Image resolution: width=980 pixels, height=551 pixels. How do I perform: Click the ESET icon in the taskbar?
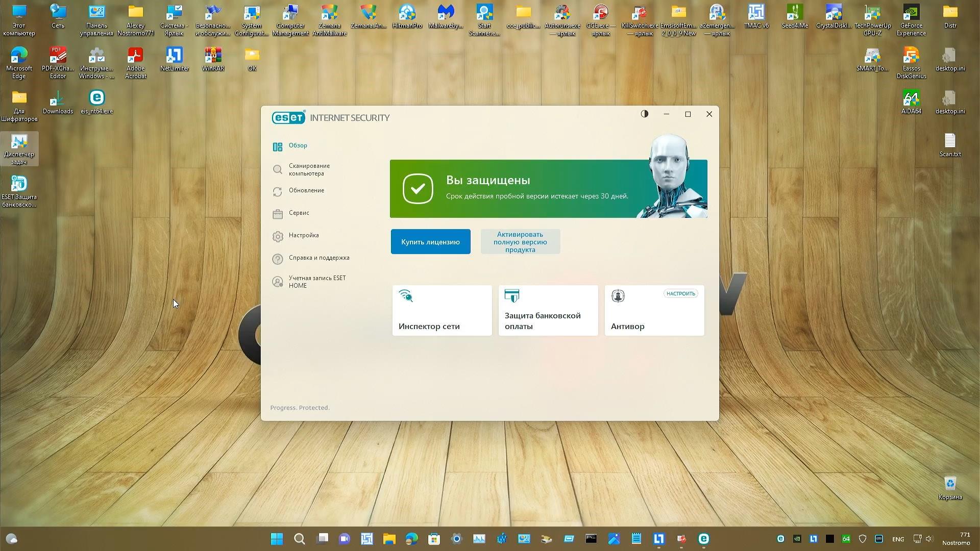[703, 539]
